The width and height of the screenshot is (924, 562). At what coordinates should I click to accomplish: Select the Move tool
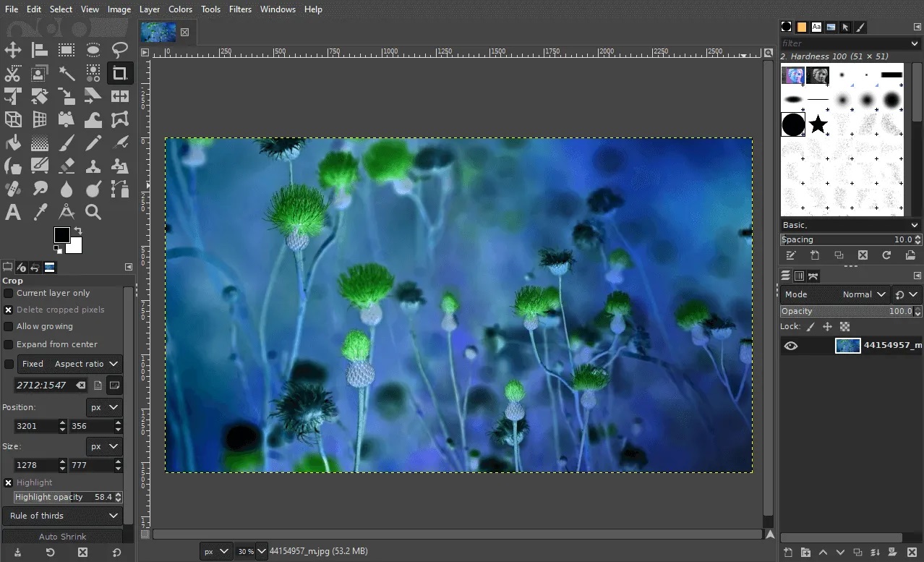click(13, 49)
